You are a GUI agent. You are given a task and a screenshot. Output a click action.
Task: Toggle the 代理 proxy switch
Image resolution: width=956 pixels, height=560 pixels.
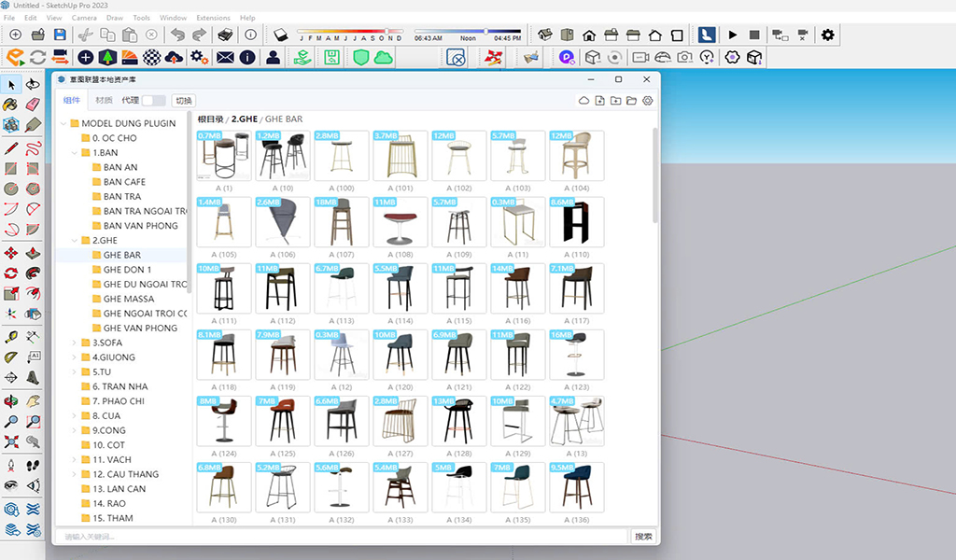pyautogui.click(x=153, y=101)
